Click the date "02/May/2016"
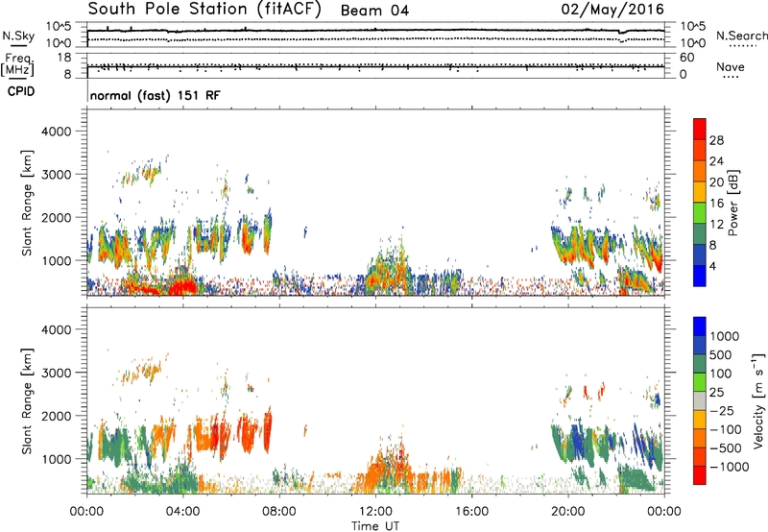Screen dimensions: 768x532 pos(612,9)
